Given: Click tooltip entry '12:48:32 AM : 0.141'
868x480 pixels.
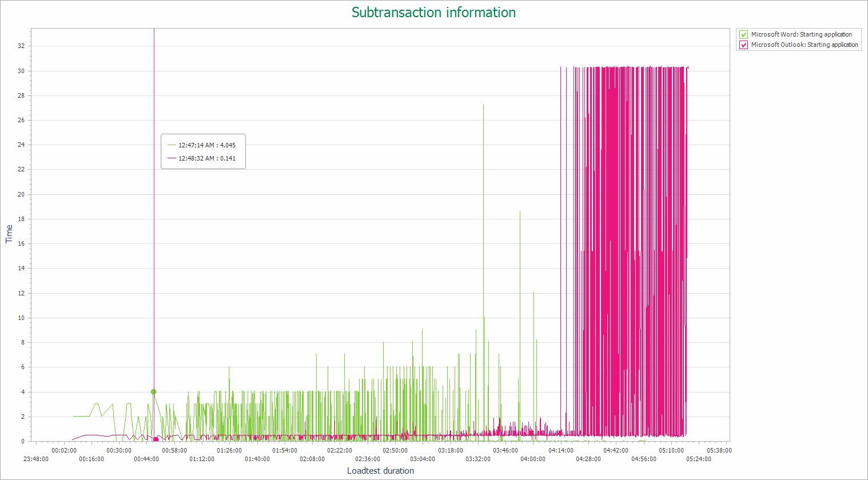Looking at the screenshot, I should click(206, 158).
